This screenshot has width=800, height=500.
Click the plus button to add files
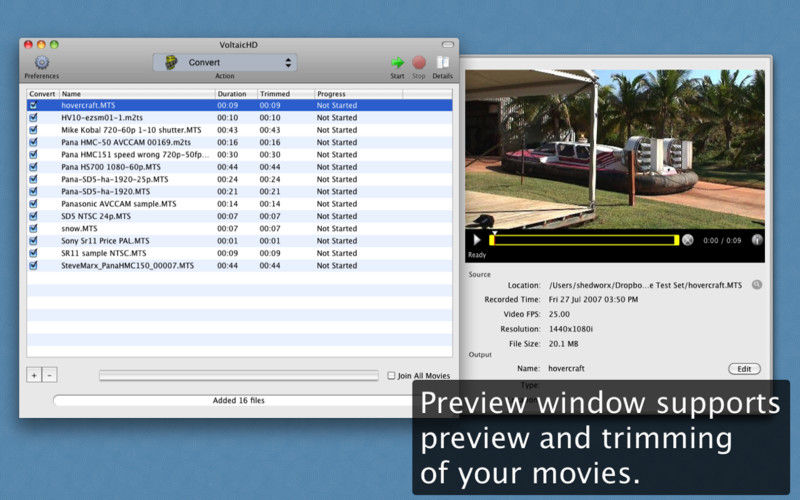(34, 375)
